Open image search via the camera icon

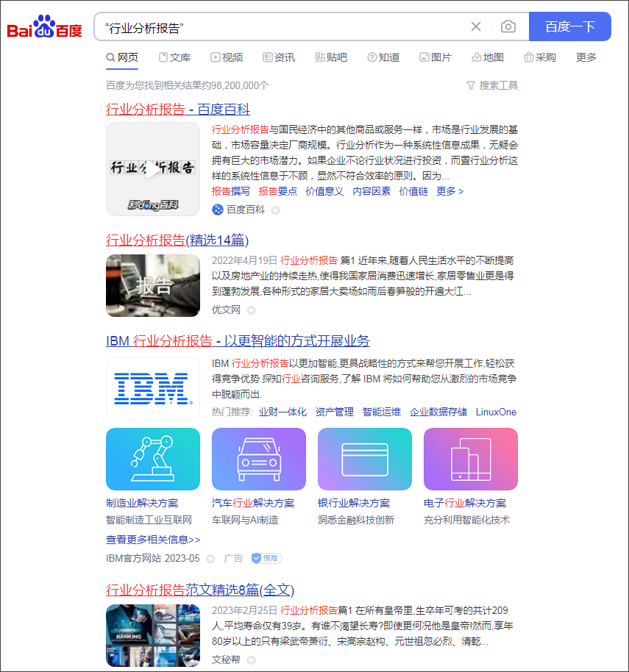click(508, 26)
